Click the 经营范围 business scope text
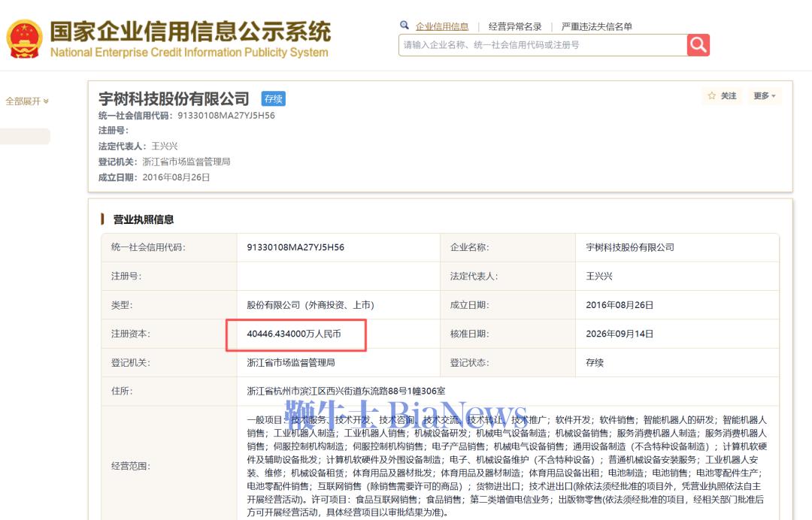The width and height of the screenshot is (812, 520). click(x=507, y=466)
